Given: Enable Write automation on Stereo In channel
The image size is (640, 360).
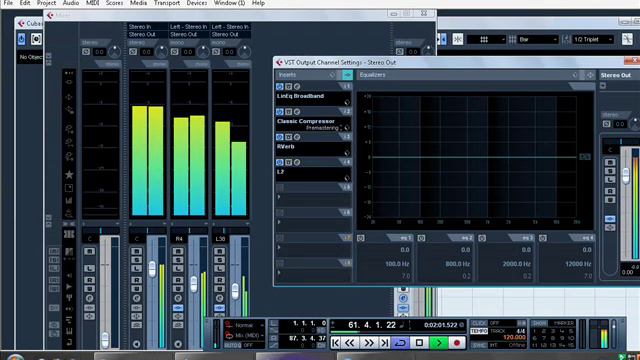Looking at the screenshot, I should [x=136, y=289].
